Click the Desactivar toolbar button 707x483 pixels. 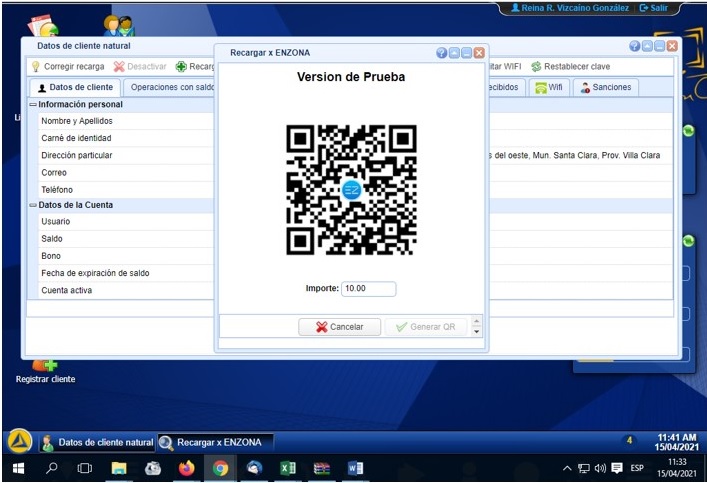(140, 67)
